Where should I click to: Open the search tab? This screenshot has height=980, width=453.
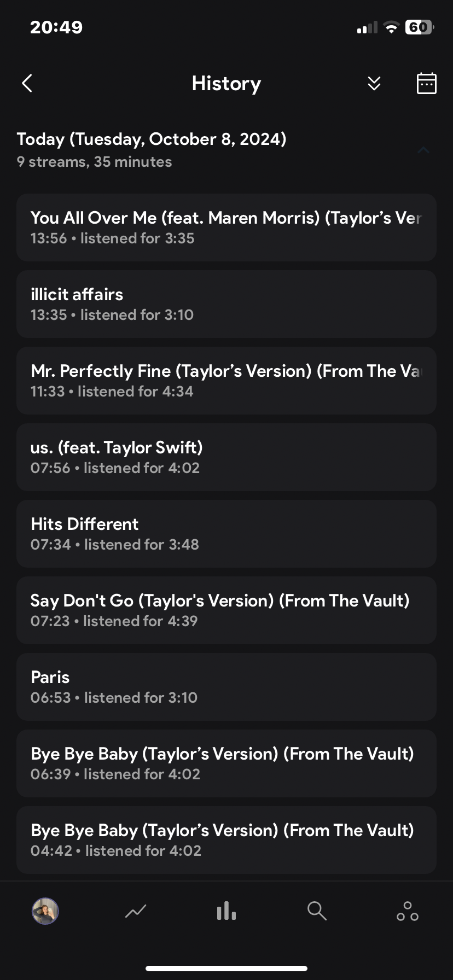coord(317,911)
